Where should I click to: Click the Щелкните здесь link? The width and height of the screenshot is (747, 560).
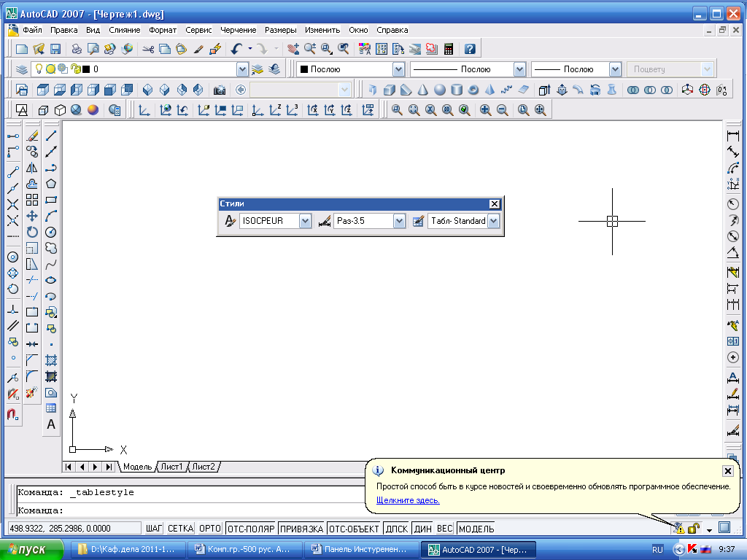coord(408,500)
